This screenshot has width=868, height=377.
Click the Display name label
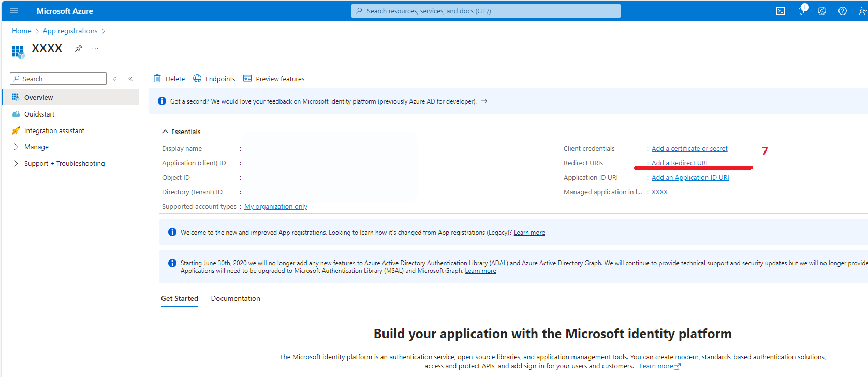(x=182, y=148)
